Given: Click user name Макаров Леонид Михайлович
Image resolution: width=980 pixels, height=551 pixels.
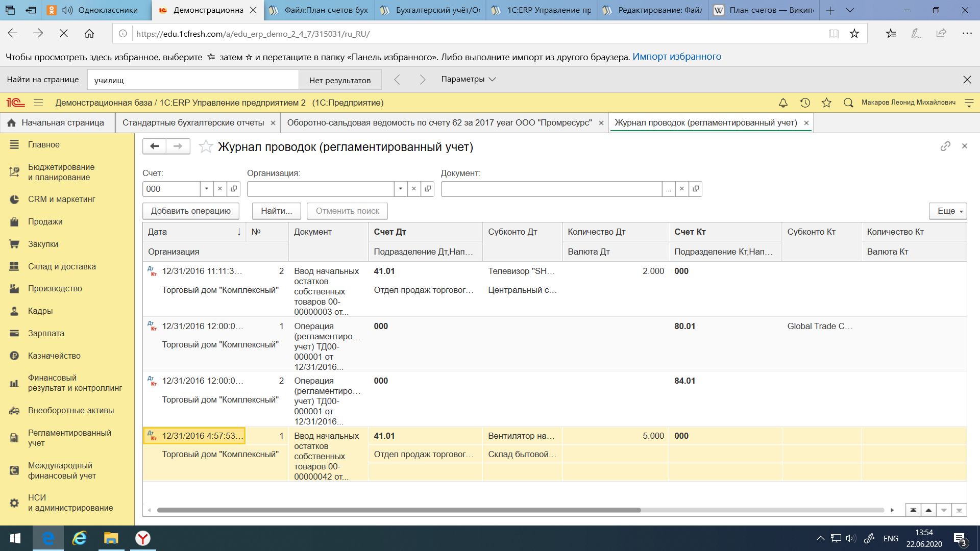Looking at the screenshot, I should tap(909, 103).
